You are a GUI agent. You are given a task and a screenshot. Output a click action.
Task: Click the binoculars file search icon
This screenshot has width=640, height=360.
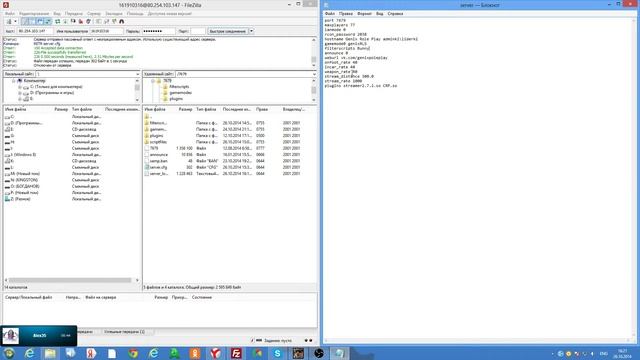tap(122, 21)
